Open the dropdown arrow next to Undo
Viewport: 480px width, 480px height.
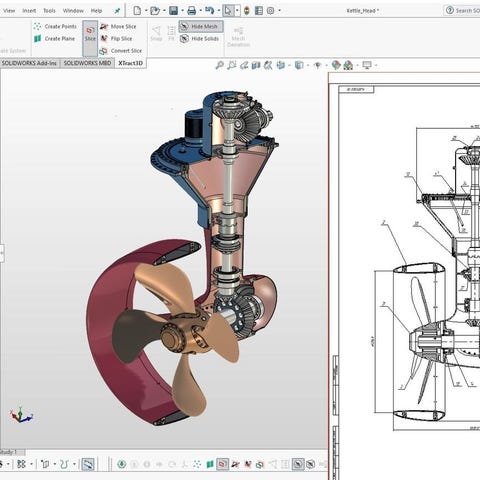pos(219,11)
